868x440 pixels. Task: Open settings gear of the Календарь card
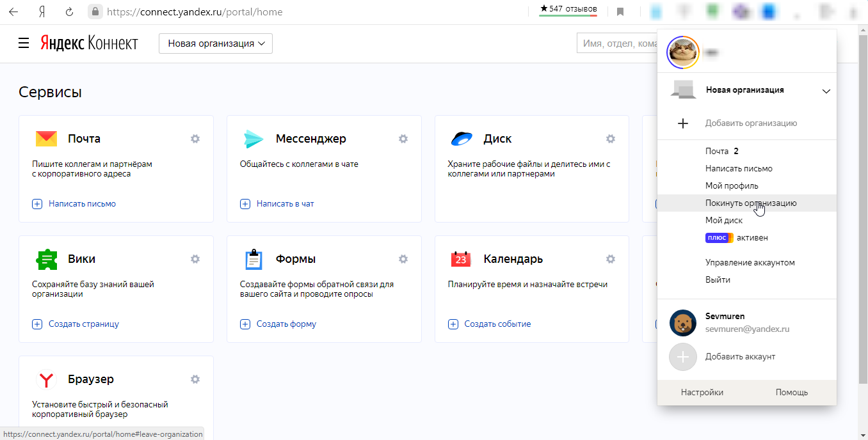tap(611, 259)
